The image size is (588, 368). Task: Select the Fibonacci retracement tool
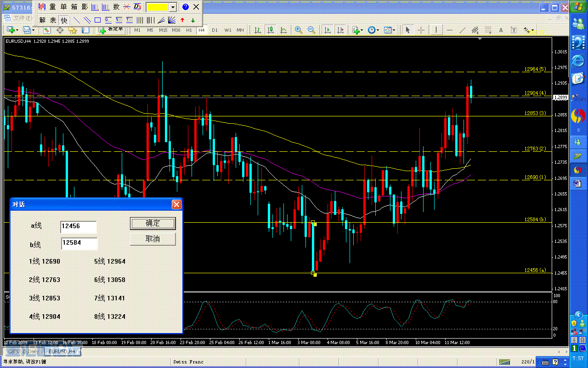coord(488,30)
